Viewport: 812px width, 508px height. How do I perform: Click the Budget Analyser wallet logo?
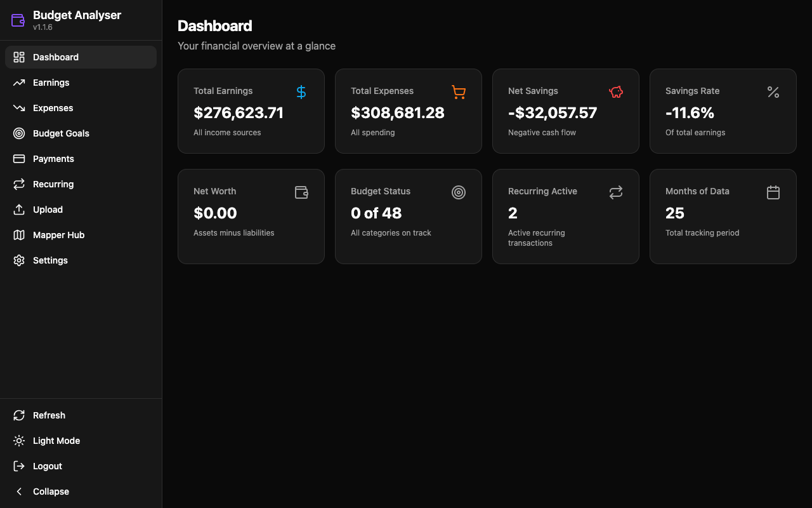pyautogui.click(x=18, y=20)
